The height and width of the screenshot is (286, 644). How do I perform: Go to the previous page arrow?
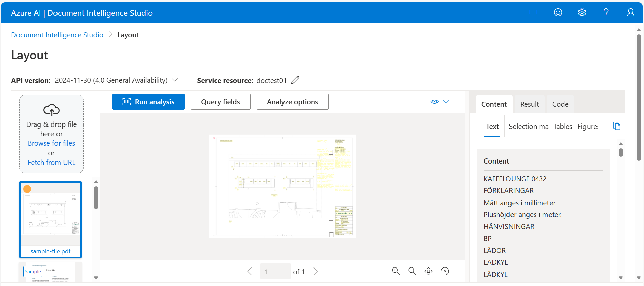tap(250, 271)
